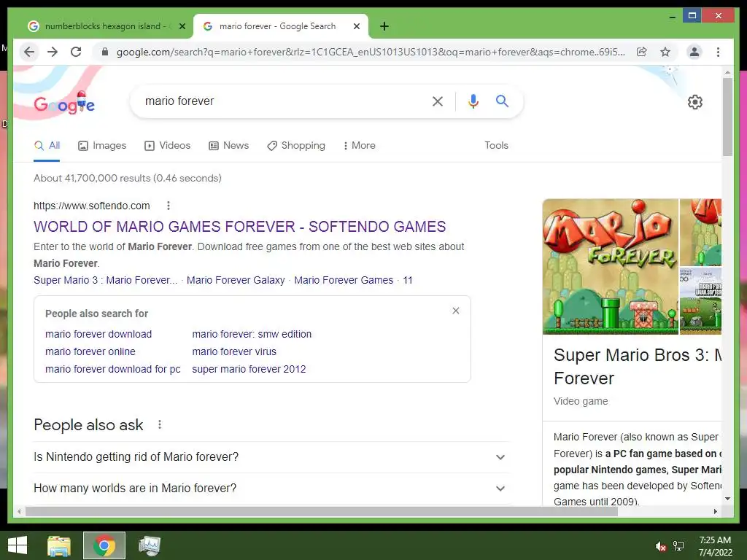
Task: Open WORLD OF MARIO GAMES FOREVER result
Action: (239, 227)
